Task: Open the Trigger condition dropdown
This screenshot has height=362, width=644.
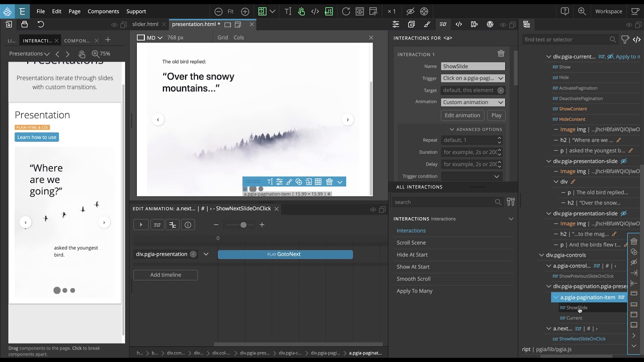Action: pos(472,176)
